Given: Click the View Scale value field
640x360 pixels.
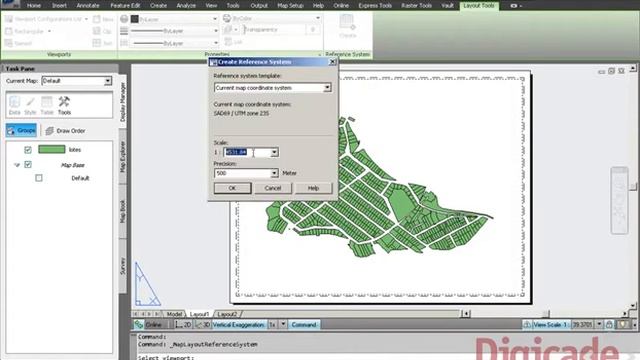Looking at the screenshot, I should (582, 324).
